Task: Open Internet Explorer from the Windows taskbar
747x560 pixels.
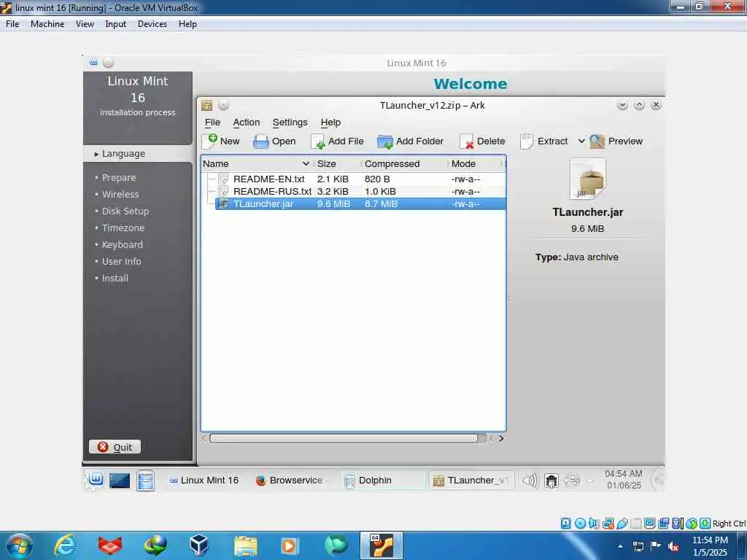Action: coord(65,545)
